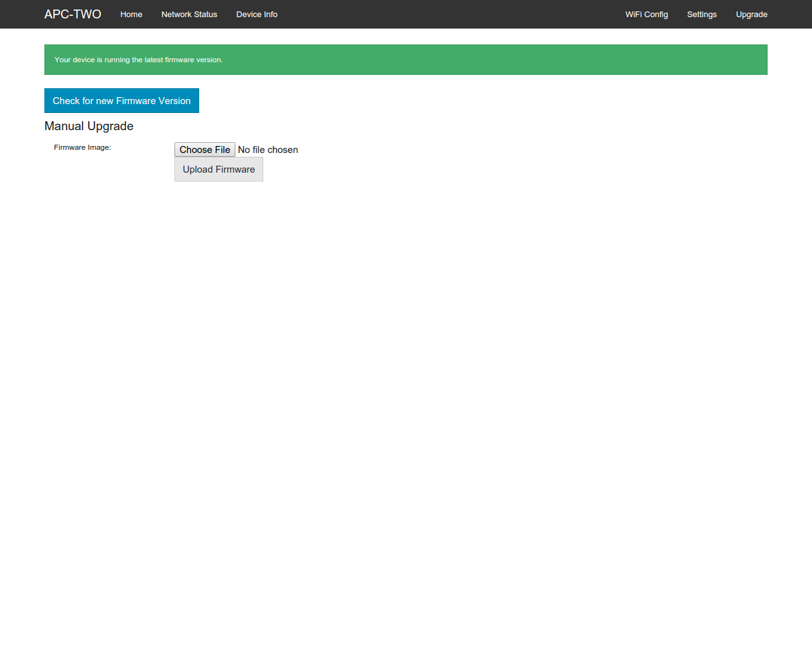Image resolution: width=812 pixels, height=650 pixels.
Task: Click the APC-TWO brand logo
Action: 72,14
